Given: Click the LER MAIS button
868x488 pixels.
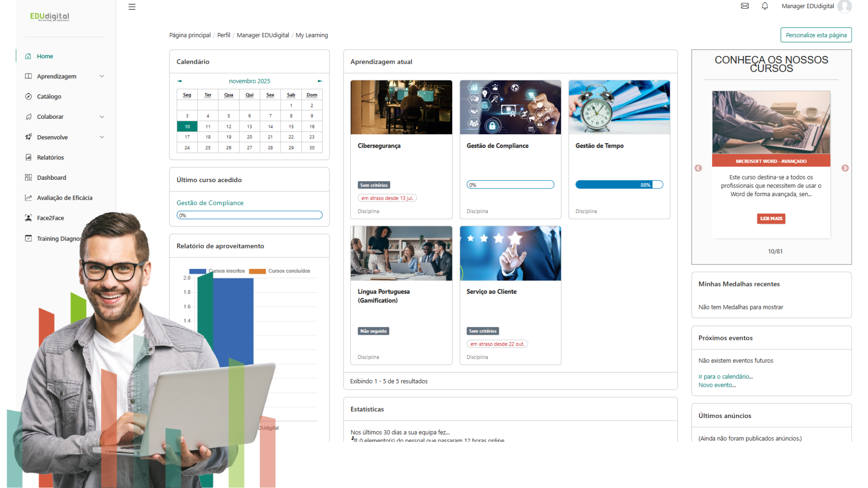Looking at the screenshot, I should coord(771,219).
